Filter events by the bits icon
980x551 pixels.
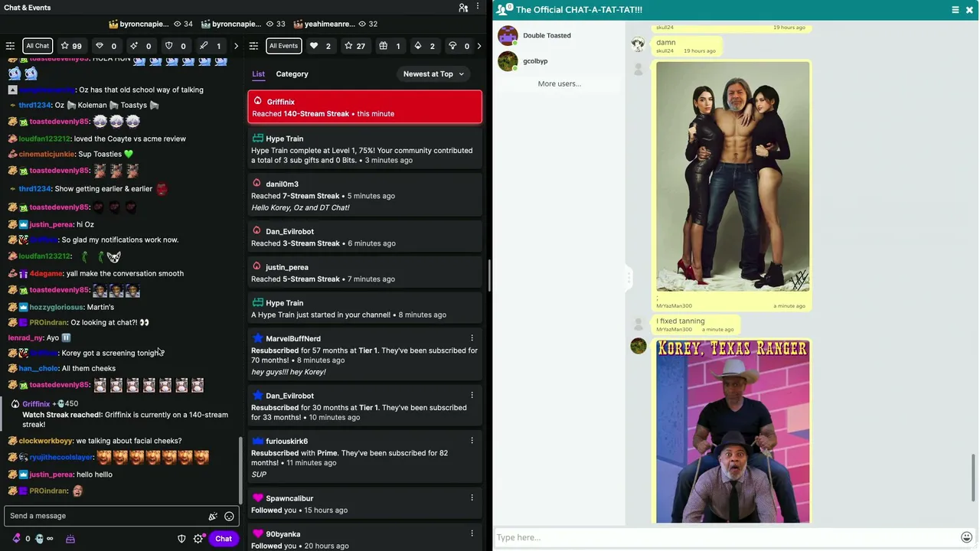click(424, 46)
